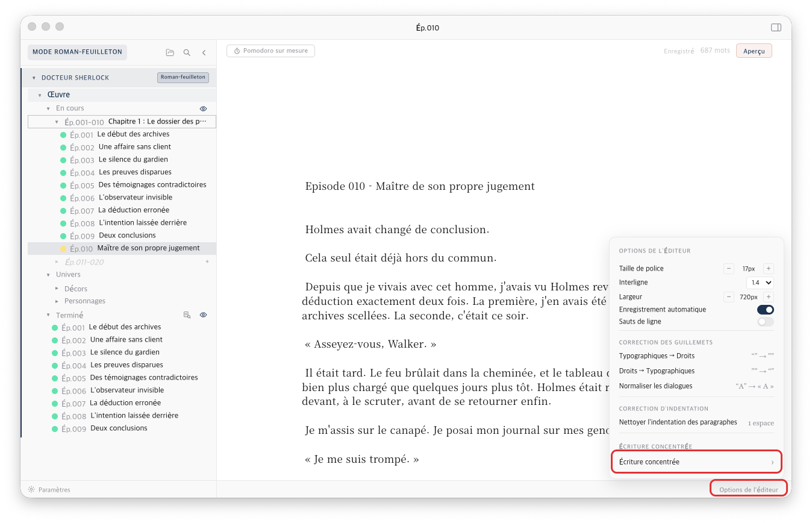The image size is (812, 523).
Task: Enable the Sauts de ligne switch
Action: [x=766, y=322]
